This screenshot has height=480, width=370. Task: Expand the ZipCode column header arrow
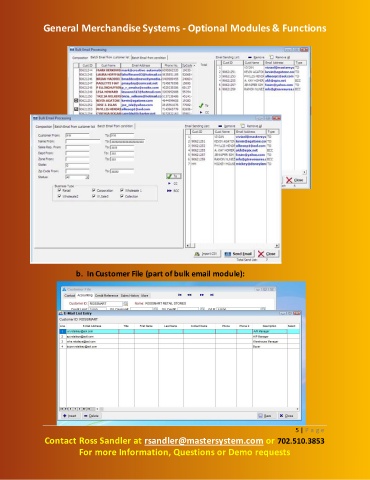(x=194, y=65)
